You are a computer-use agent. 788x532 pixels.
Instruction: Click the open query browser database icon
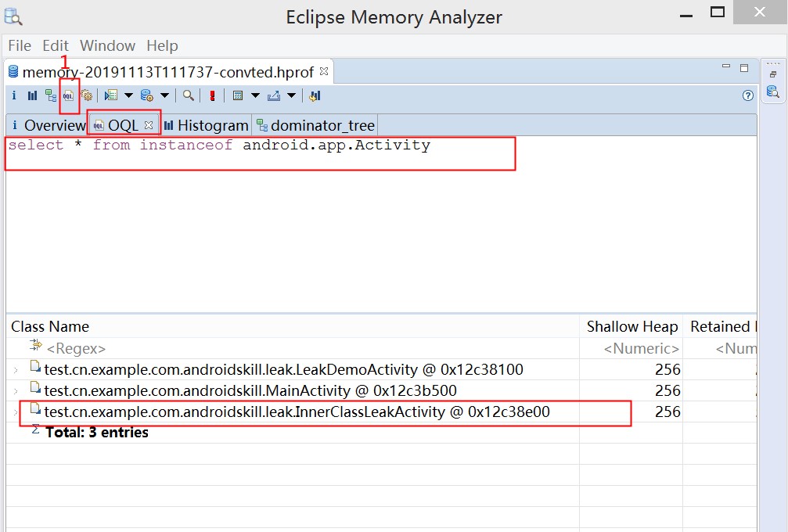click(147, 95)
